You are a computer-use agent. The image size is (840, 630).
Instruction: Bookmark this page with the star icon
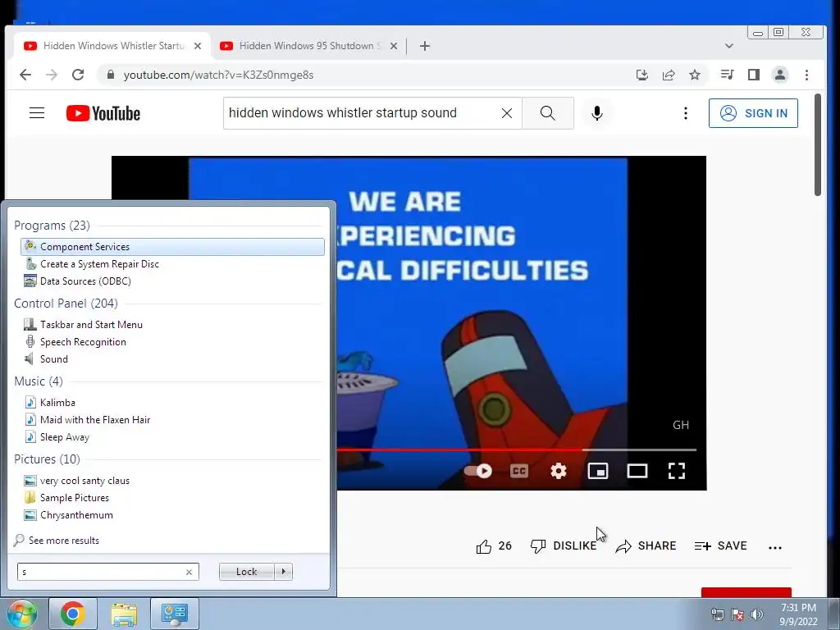[x=695, y=75]
